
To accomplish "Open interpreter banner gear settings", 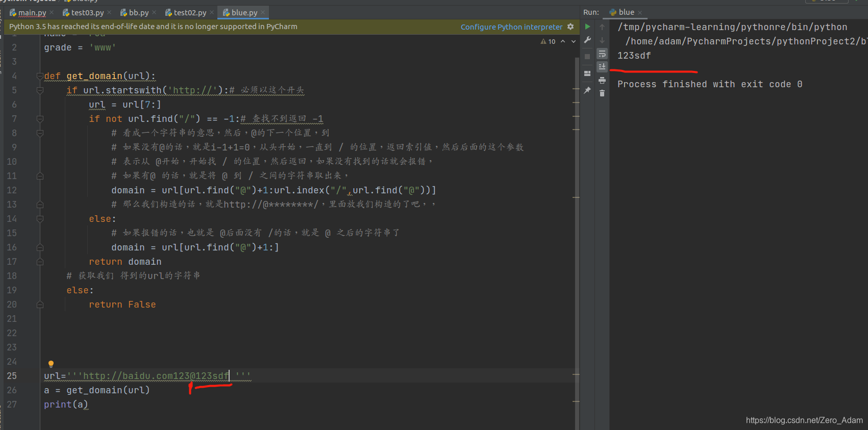I will click(x=571, y=27).
